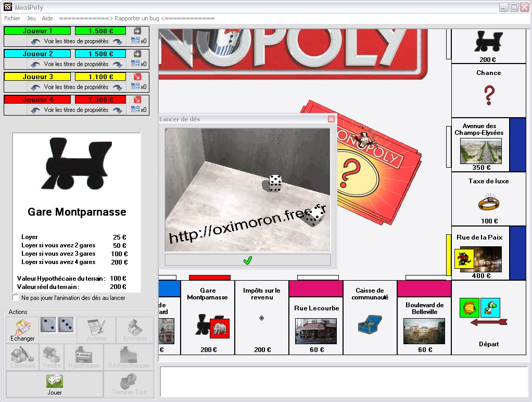Open the Fichier menu
Image resolution: width=532 pixels, height=402 pixels.
pos(12,18)
